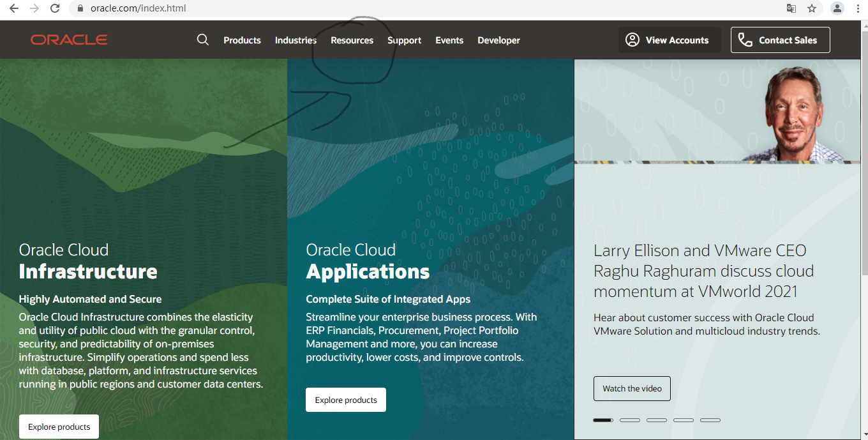The height and width of the screenshot is (440, 868).
Task: Bookmark this page with the star
Action: pyautogui.click(x=812, y=8)
